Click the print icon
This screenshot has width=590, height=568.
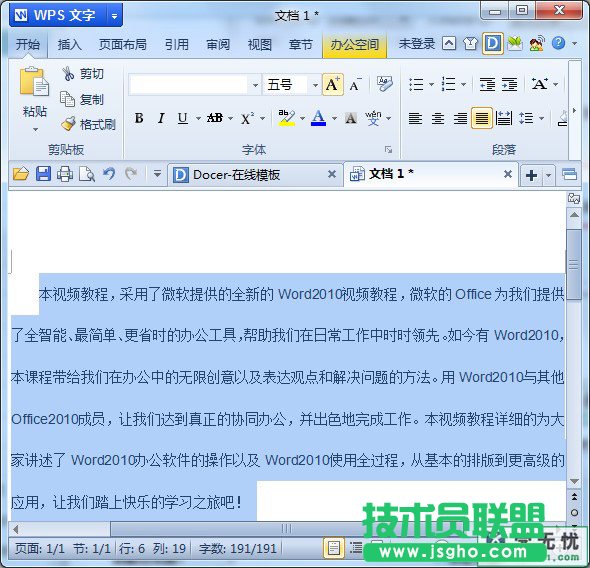tap(65, 174)
